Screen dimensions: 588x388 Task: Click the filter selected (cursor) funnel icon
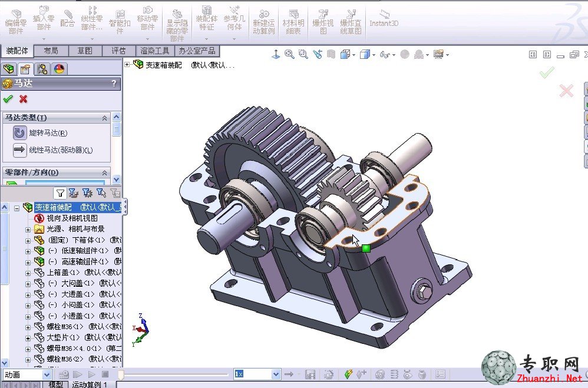pyautogui.click(x=101, y=193)
